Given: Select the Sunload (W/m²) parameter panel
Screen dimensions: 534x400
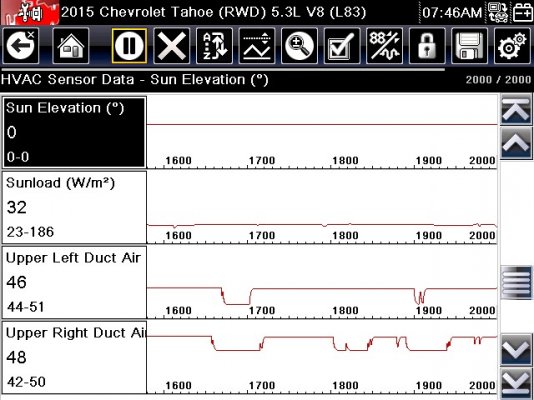Looking at the screenshot, I should (75, 207).
